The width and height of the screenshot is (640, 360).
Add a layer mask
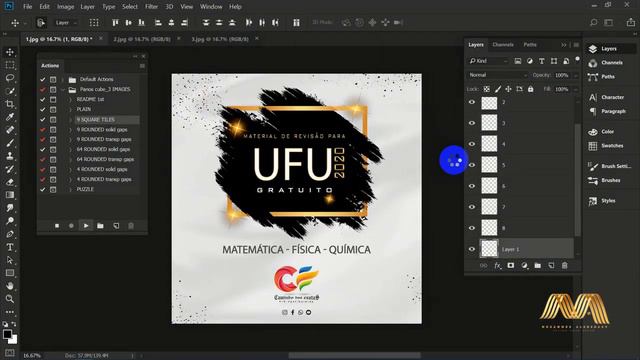511,265
